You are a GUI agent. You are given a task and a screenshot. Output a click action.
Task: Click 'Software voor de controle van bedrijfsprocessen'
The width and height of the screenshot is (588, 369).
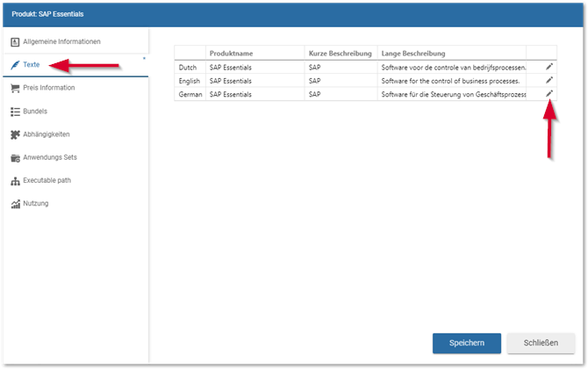point(454,68)
